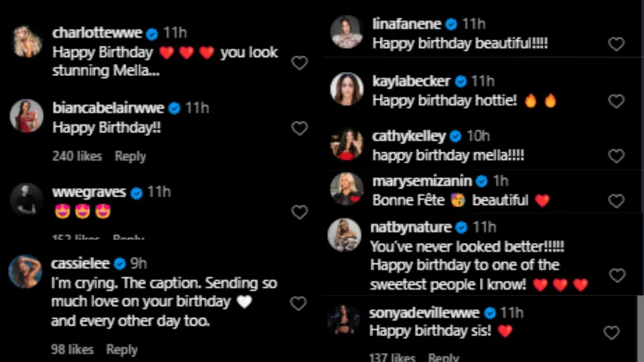View natbynature's profile via username
644x362 pixels.
tap(411, 227)
